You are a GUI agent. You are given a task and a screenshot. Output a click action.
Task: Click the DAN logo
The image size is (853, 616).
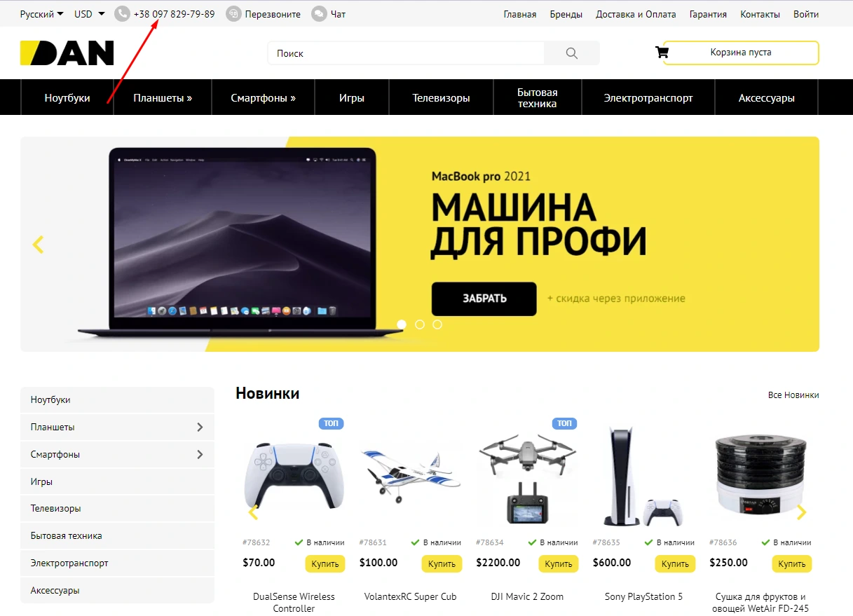point(67,53)
